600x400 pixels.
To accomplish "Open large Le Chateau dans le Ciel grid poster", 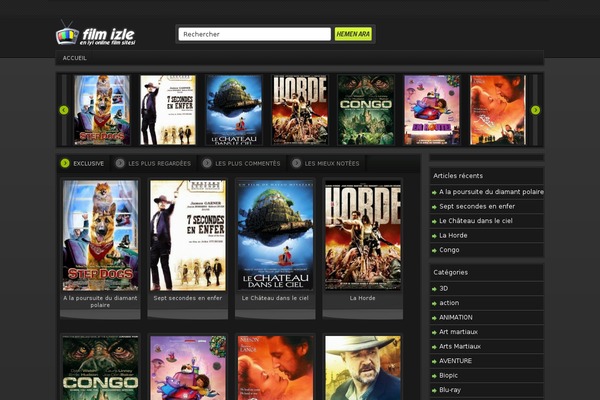I will [x=275, y=235].
